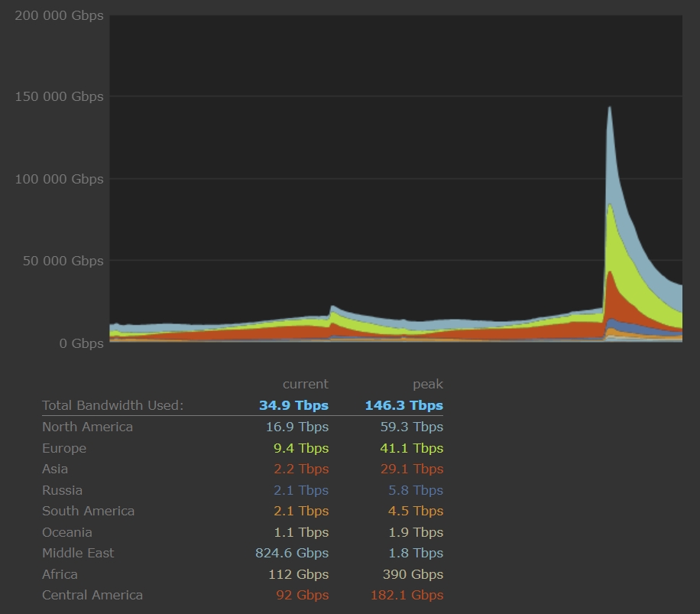Screen dimensions: 700x614
Task: Select the Africa region label
Action: [x=60, y=574]
